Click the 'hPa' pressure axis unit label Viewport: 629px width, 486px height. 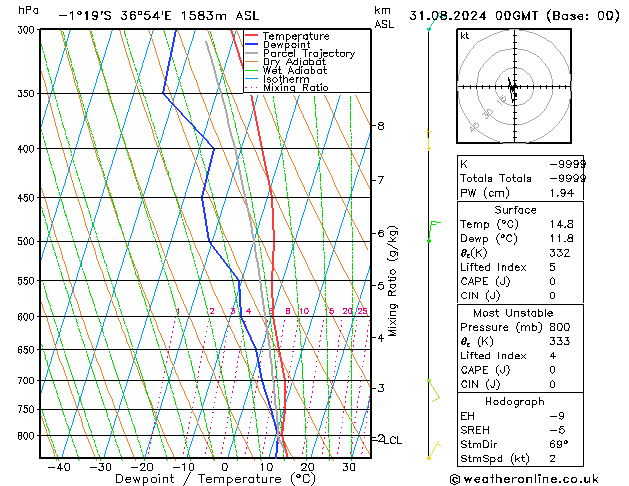[x=28, y=10]
